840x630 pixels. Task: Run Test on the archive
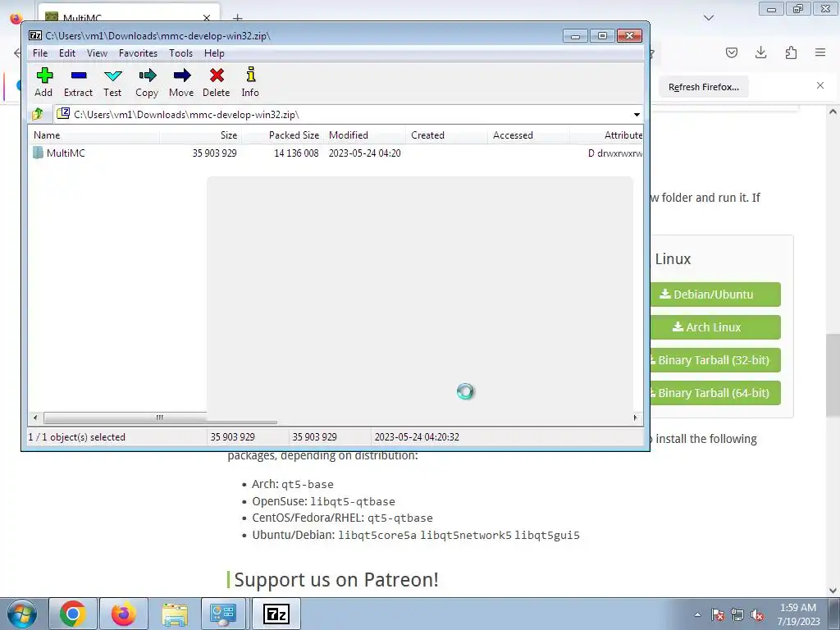click(112, 82)
